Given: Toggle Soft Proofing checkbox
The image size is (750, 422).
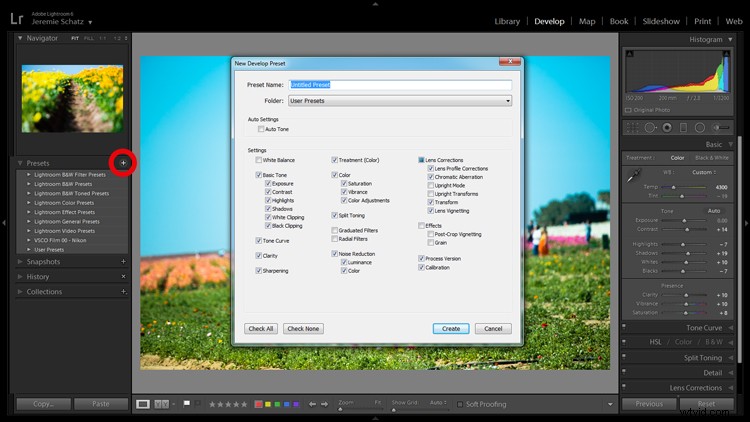Looking at the screenshot, I should (x=460, y=404).
